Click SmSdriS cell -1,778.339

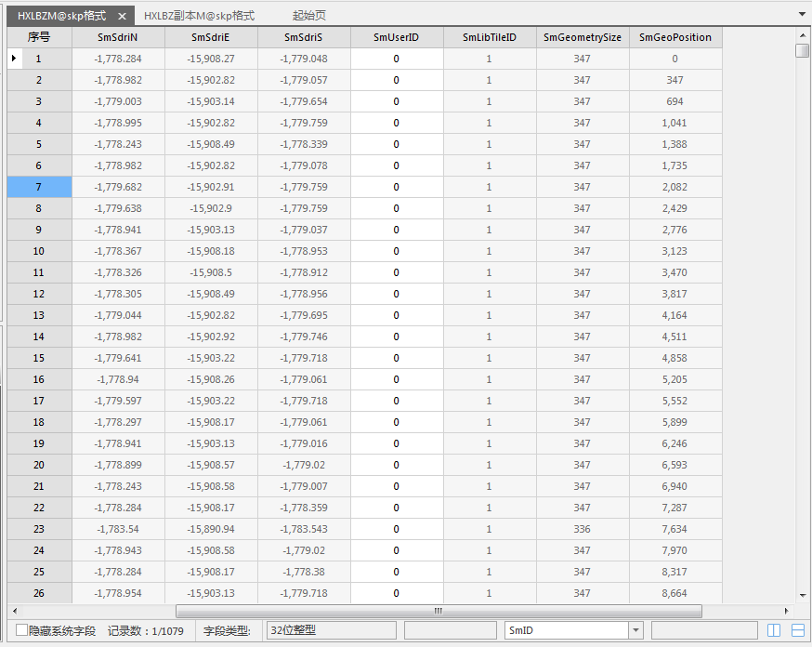(x=304, y=144)
